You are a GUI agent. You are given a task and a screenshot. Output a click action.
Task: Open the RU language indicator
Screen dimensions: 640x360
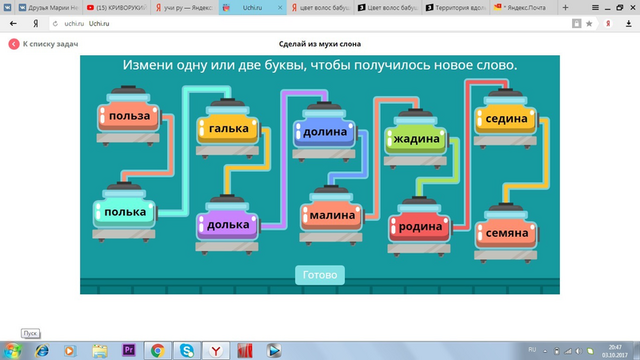pos(532,350)
